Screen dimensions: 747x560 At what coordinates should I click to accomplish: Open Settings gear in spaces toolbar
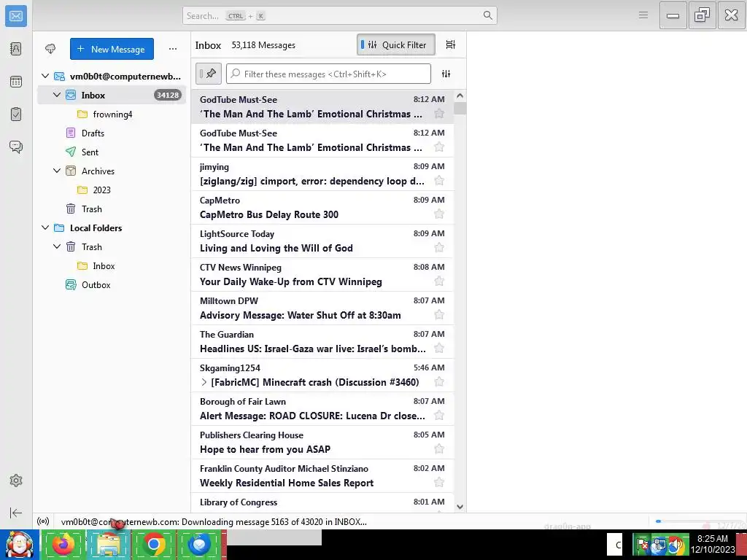pyautogui.click(x=16, y=481)
